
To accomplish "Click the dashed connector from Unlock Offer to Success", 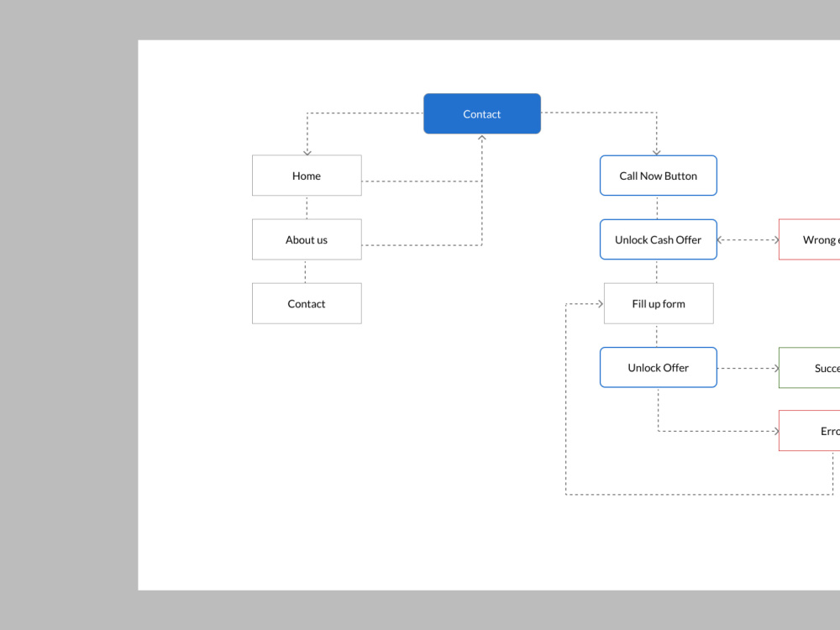I will click(748, 367).
